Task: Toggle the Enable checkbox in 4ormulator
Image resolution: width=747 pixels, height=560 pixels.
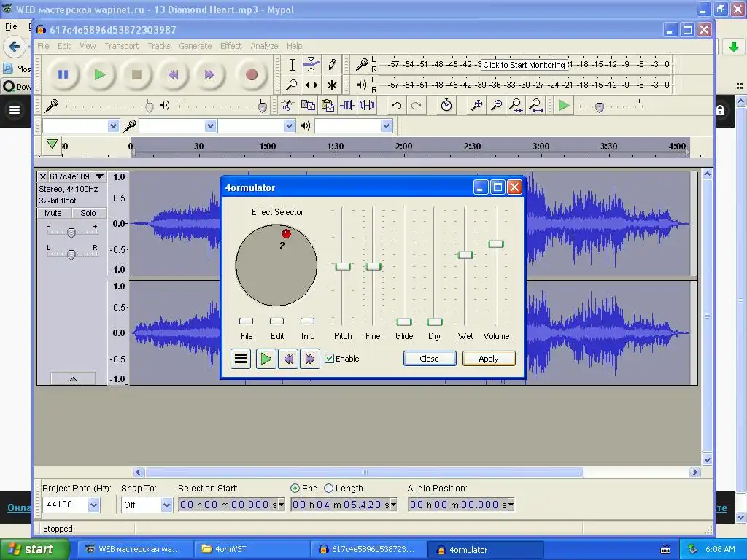Action: tap(330, 359)
